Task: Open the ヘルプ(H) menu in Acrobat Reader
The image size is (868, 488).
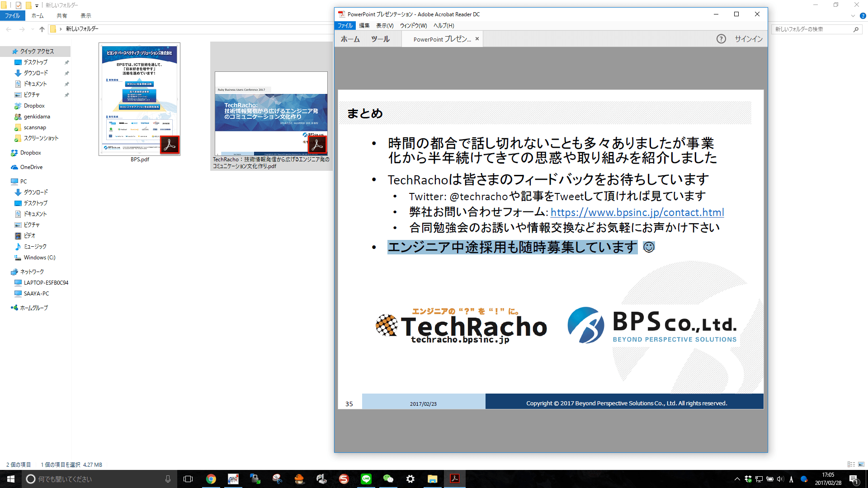Action: pos(443,26)
